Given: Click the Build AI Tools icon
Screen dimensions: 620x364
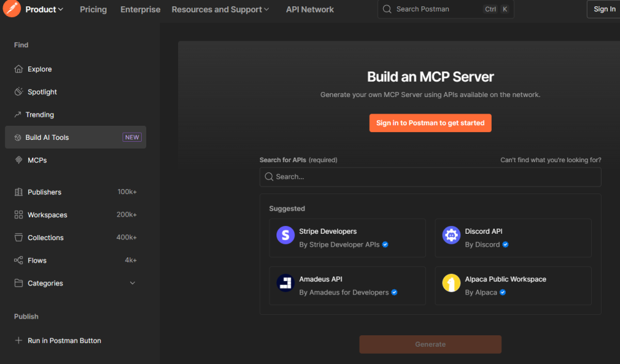Looking at the screenshot, I should [18, 137].
